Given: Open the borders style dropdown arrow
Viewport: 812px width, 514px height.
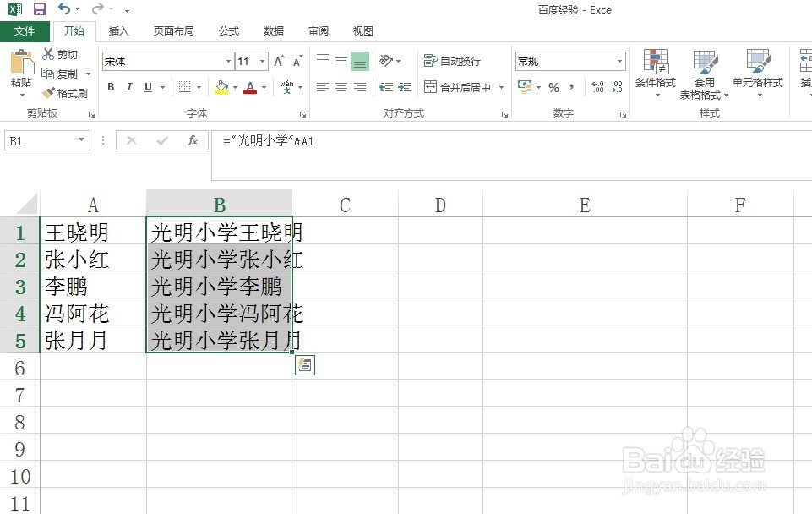Looking at the screenshot, I should (x=200, y=86).
